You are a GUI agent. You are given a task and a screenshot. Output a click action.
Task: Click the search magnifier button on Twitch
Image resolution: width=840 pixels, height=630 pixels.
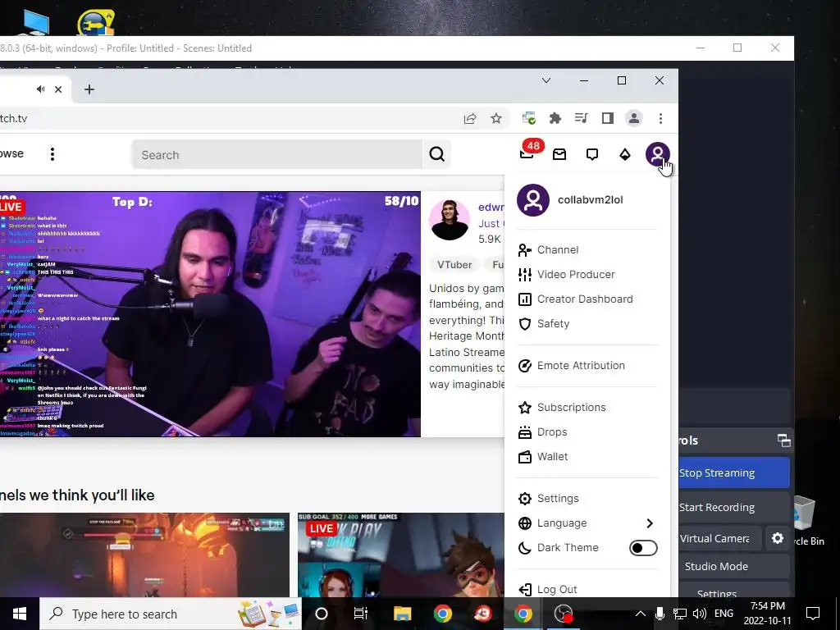[x=436, y=154]
